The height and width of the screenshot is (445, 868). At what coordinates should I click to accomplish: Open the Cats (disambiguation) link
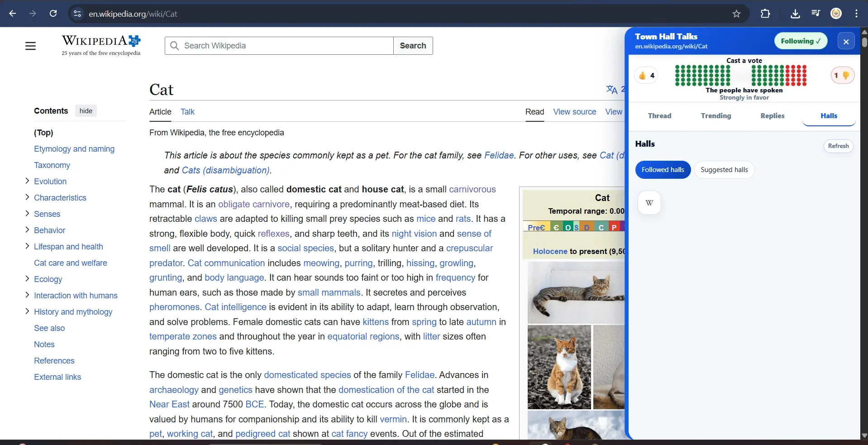225,170
